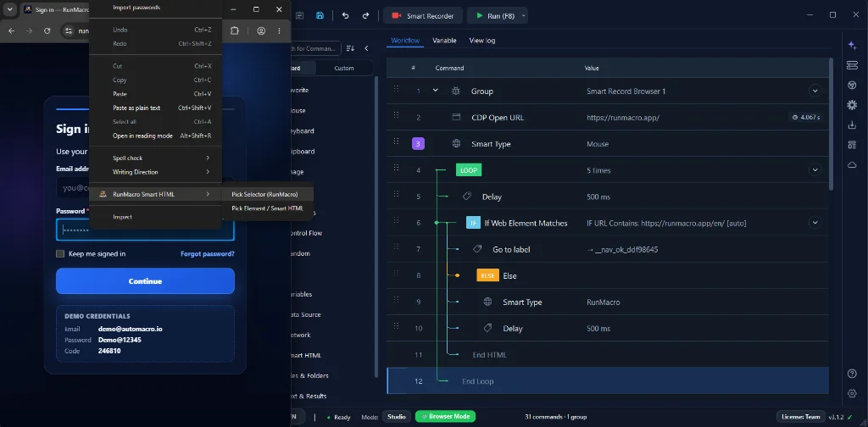This screenshot has height=427, width=868.
Task: Click the Smart Recorder button
Action: 422,15
